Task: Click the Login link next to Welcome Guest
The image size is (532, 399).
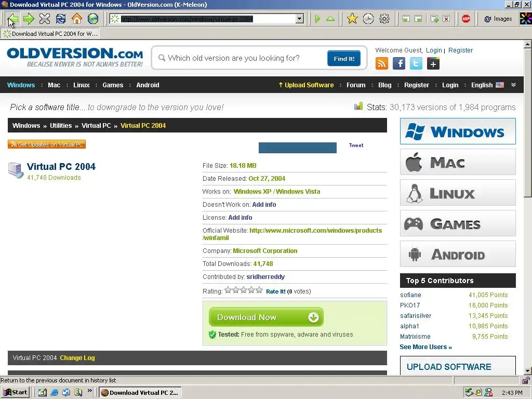Action: 434,50
